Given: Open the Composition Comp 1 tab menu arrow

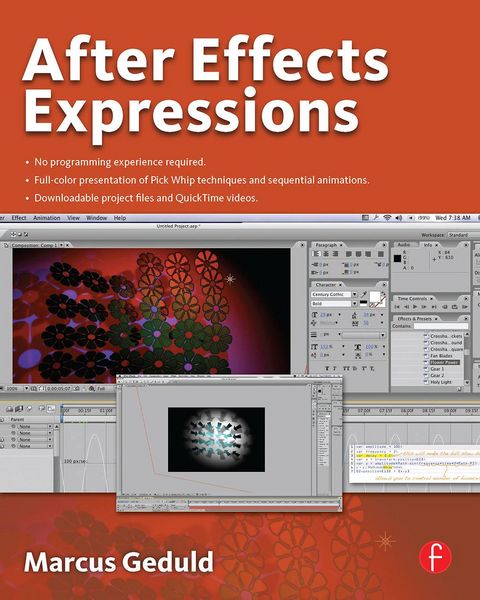Looking at the screenshot, I should [x=62, y=245].
